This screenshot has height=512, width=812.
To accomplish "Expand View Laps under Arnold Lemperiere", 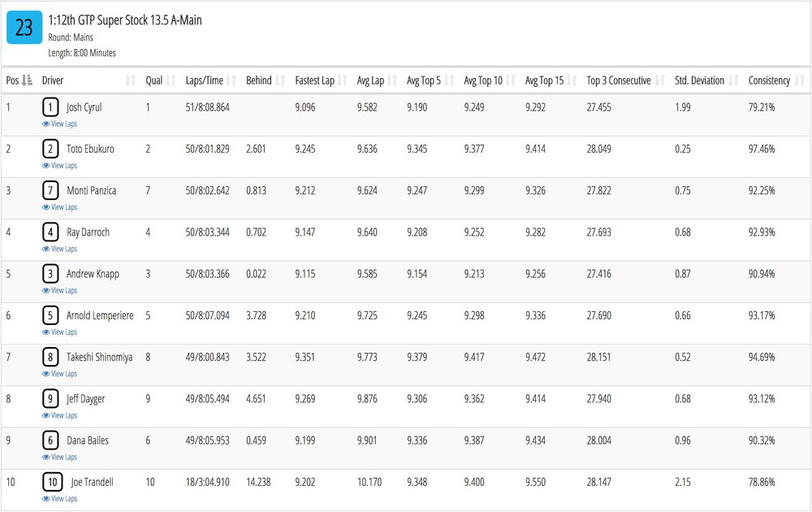I will [x=59, y=332].
